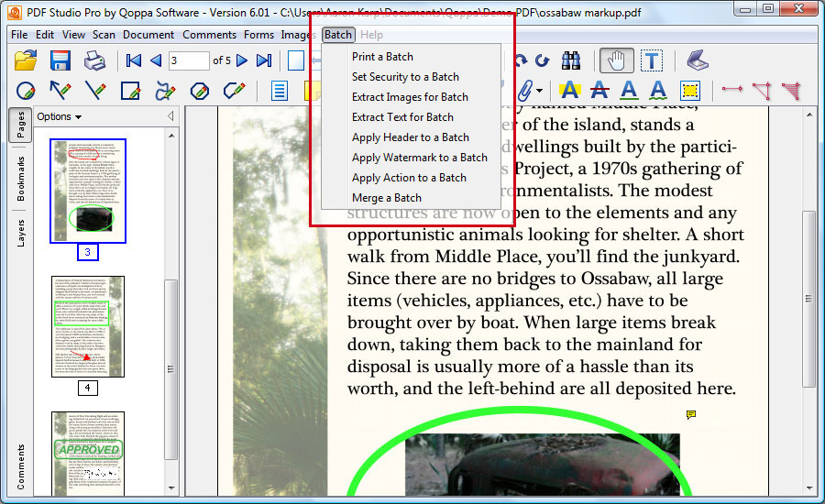825x504 pixels.
Task: Open the Document menu
Action: 148,35
